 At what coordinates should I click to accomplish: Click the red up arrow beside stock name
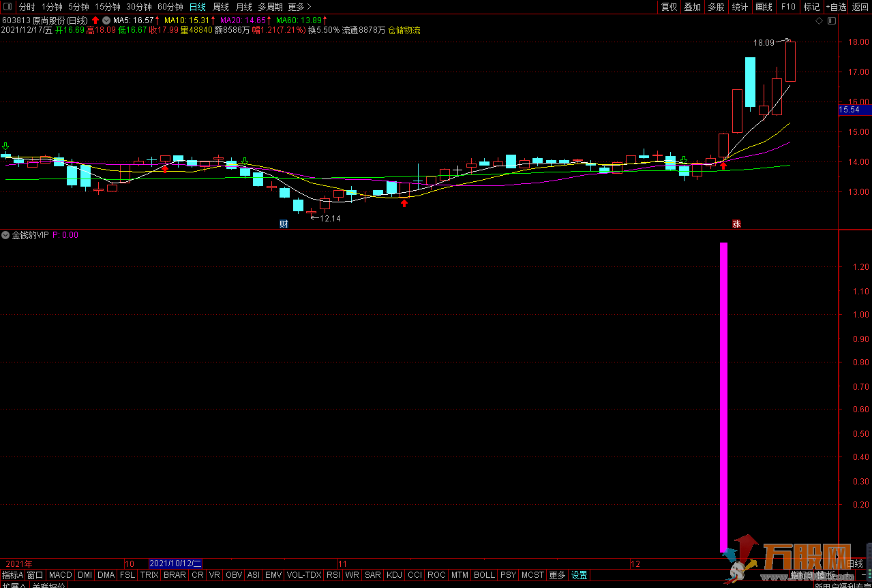coord(95,20)
